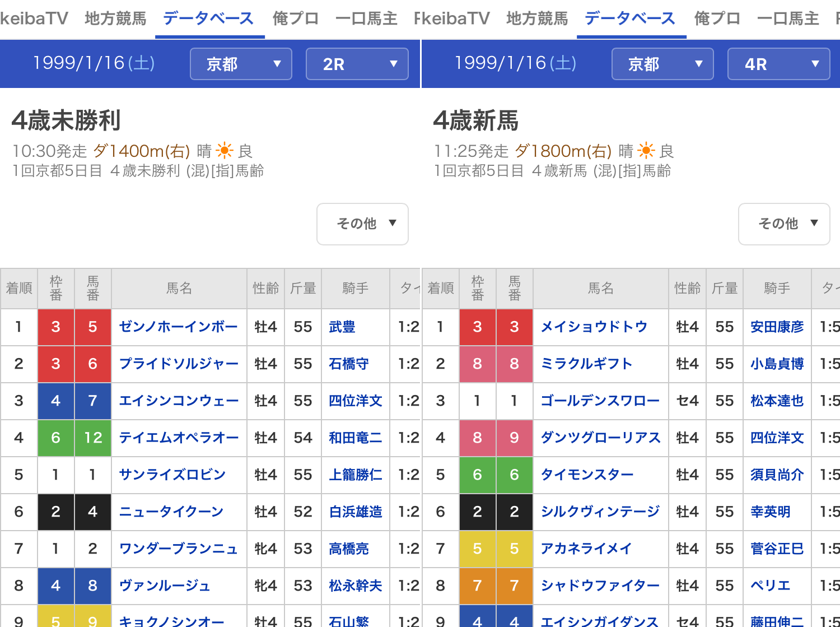Open horse テイエムオペラオー details
This screenshot has width=840, height=627.
pyautogui.click(x=178, y=438)
